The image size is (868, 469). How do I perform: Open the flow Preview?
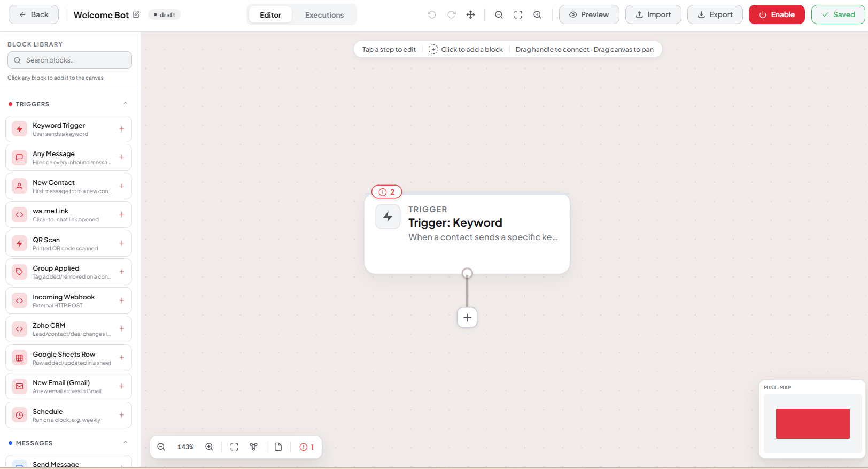click(x=589, y=14)
